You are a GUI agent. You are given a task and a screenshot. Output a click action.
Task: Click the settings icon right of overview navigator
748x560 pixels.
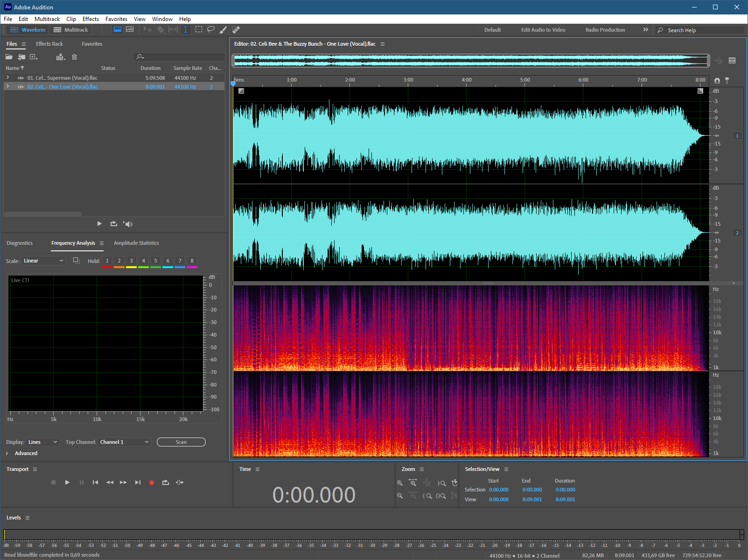[732, 60]
